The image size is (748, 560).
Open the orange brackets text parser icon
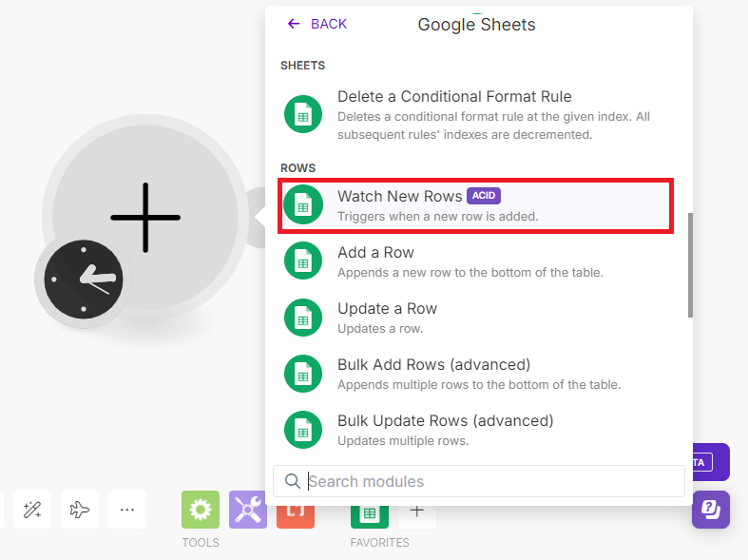tap(296, 516)
